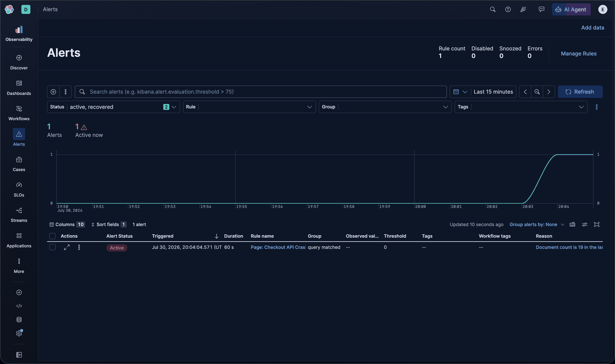Open the feedback chat icon

tap(541, 9)
